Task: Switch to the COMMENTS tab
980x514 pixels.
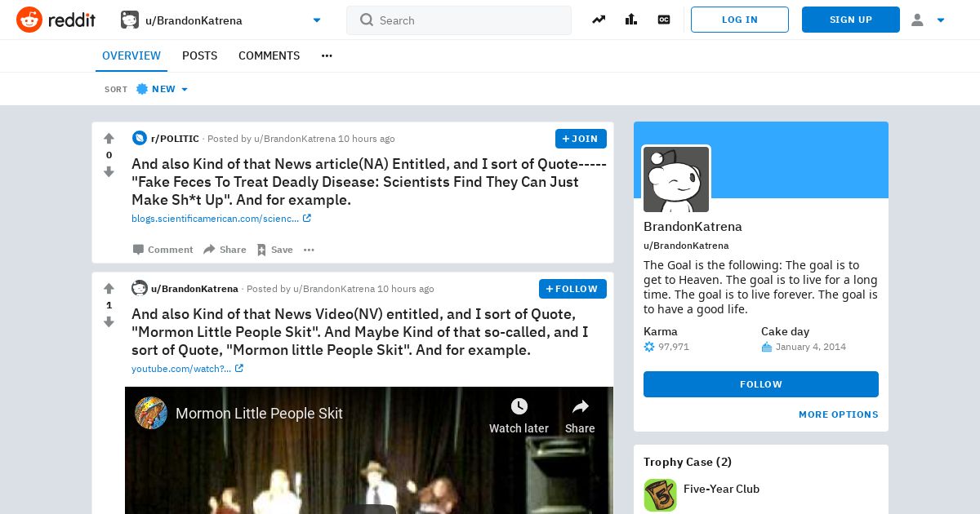Action: (x=269, y=55)
